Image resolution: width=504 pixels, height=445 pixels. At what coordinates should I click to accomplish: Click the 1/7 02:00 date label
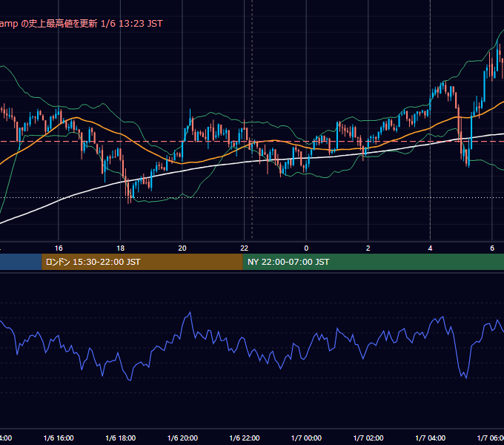point(368,438)
